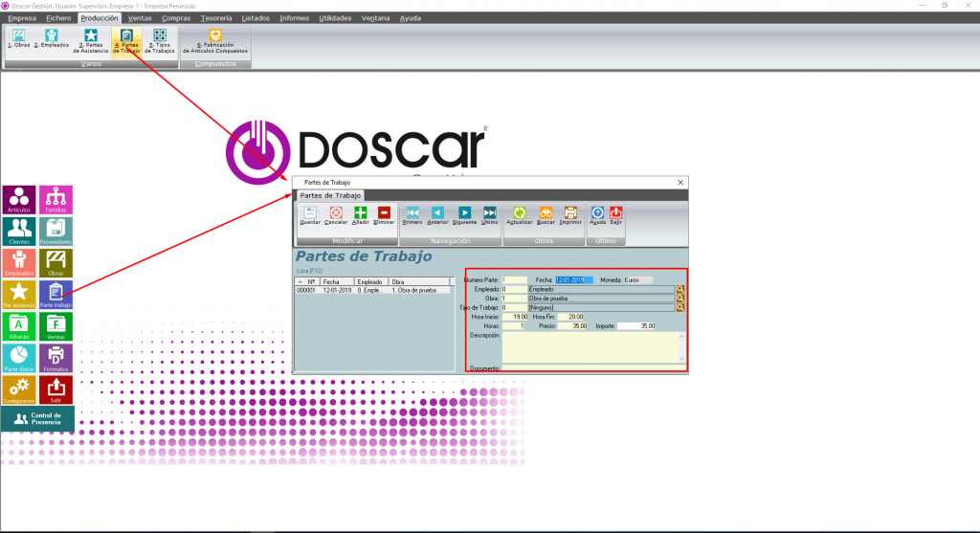980x533 pixels.
Task: Click the Precio field
Action: 572,326
